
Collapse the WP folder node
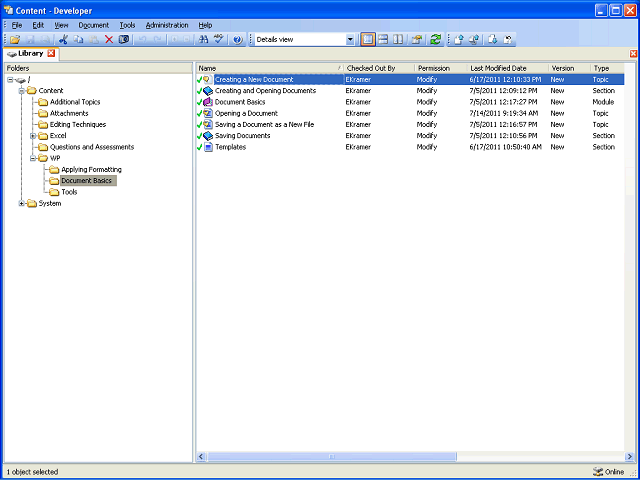[x=33, y=158]
